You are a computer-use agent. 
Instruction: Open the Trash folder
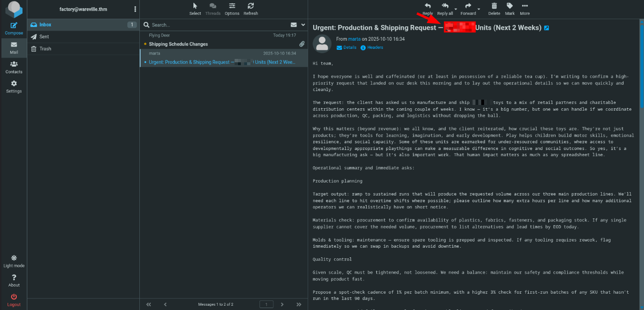[x=83, y=48]
